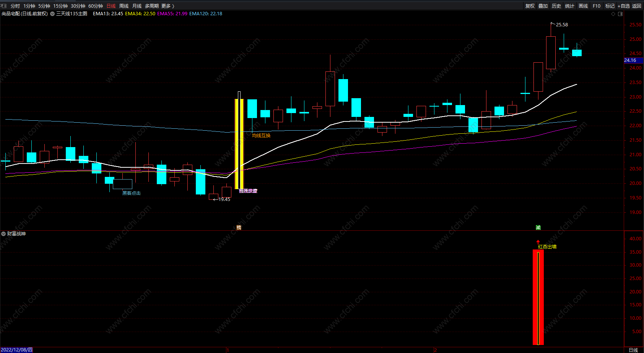This screenshot has height=353, width=644.
Task: Open the 历史 history button
Action: pyautogui.click(x=556, y=6)
